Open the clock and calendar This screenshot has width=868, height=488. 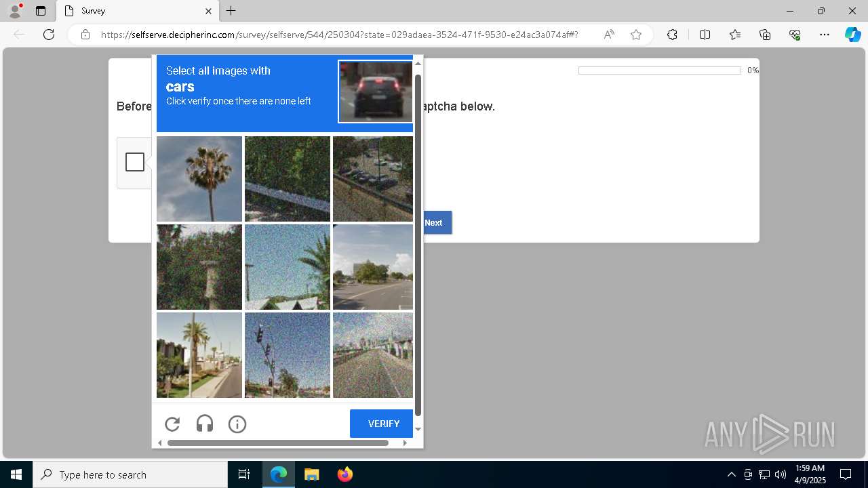point(810,474)
